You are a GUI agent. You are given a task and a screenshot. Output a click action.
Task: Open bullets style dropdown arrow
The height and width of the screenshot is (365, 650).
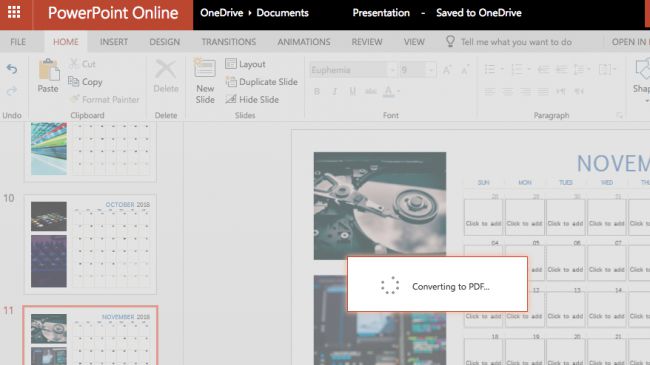502,69
